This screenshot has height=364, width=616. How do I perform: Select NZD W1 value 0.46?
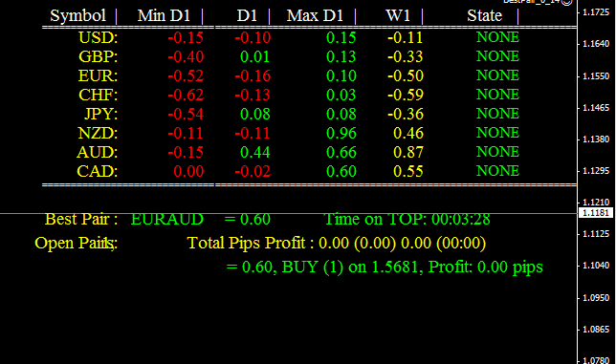tap(408, 134)
